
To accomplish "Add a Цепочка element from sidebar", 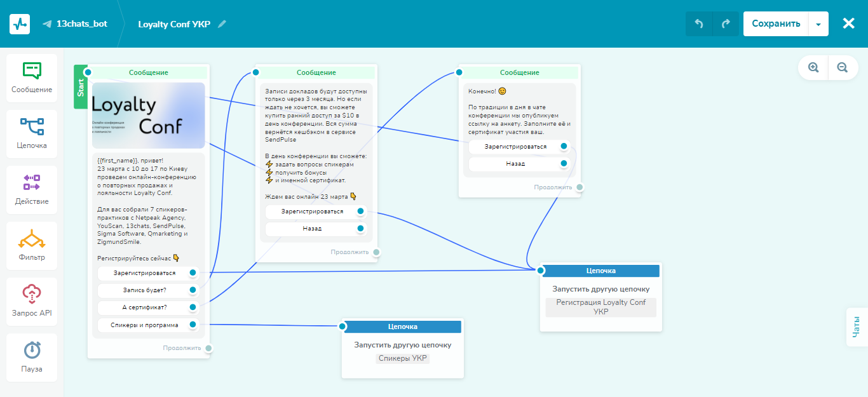I will point(32,134).
